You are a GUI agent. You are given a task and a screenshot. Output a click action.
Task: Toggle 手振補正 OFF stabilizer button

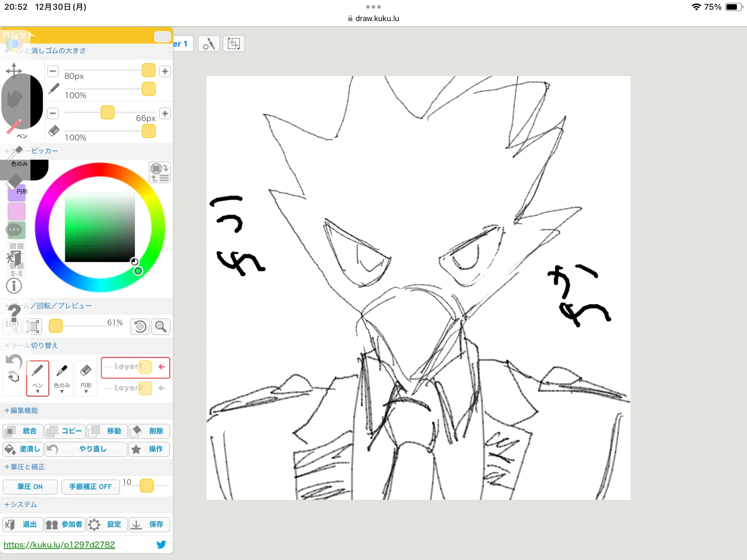tap(90, 487)
